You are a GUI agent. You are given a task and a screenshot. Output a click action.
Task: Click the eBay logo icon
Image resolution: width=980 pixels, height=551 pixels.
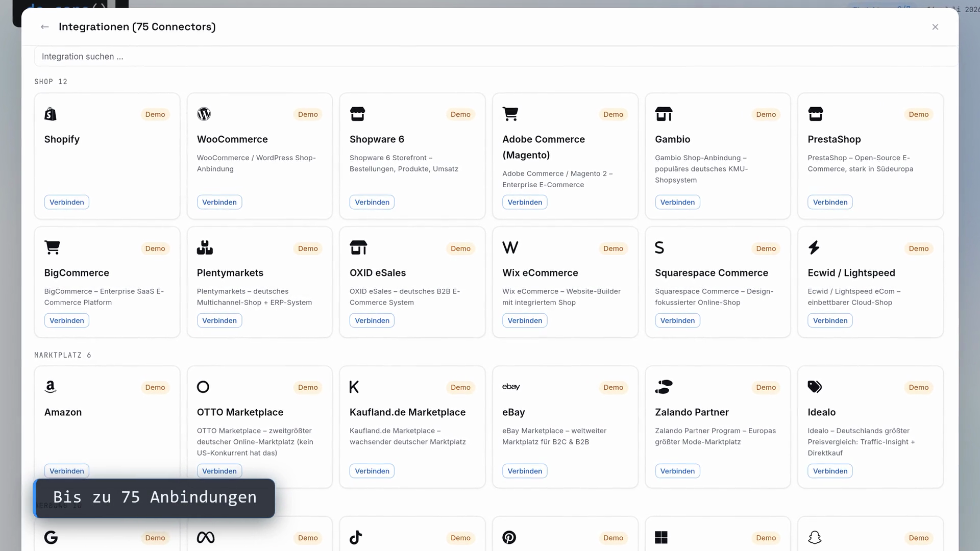pyautogui.click(x=511, y=387)
